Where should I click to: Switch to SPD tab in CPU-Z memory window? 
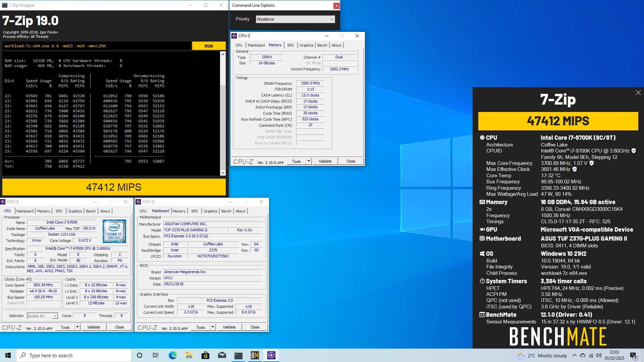[x=290, y=45]
